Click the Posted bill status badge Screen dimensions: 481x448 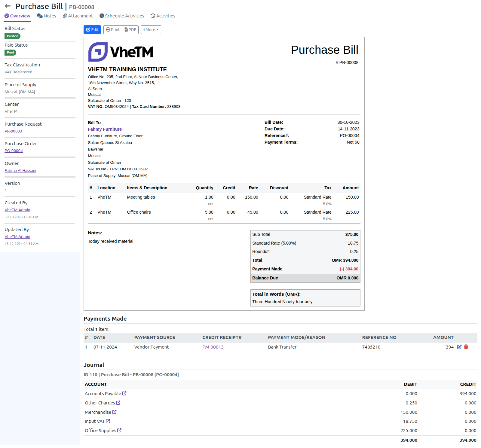[13, 36]
